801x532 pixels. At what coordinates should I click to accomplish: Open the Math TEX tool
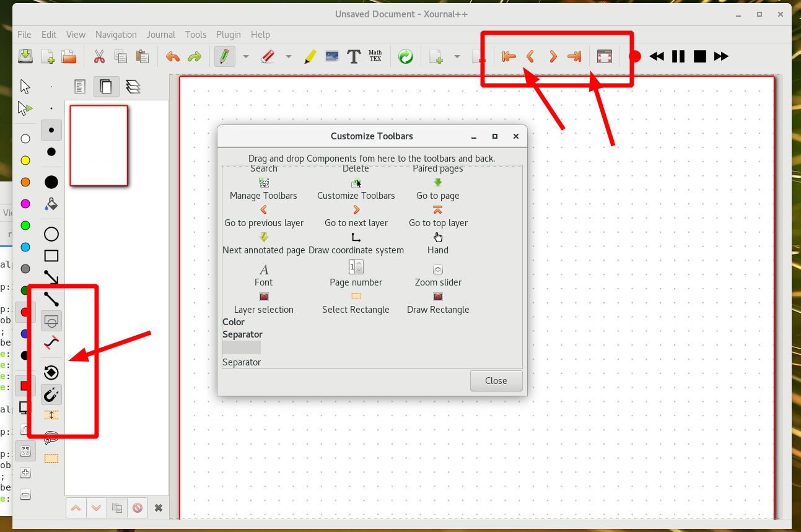(x=375, y=56)
